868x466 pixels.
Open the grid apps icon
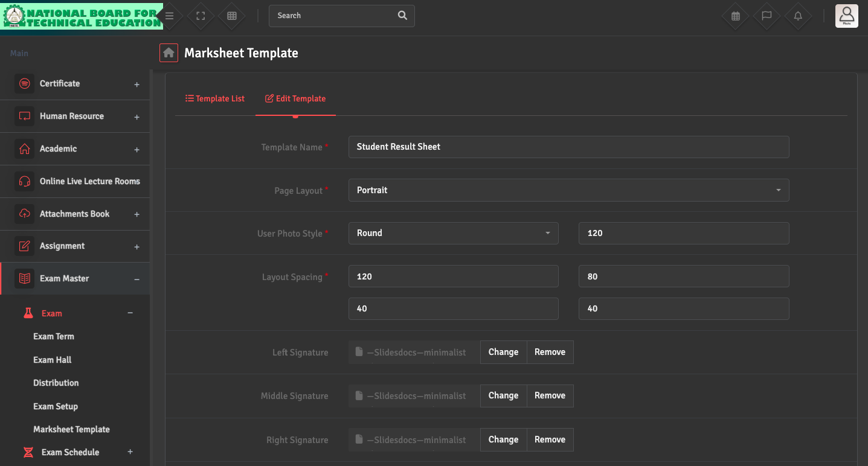tap(232, 16)
